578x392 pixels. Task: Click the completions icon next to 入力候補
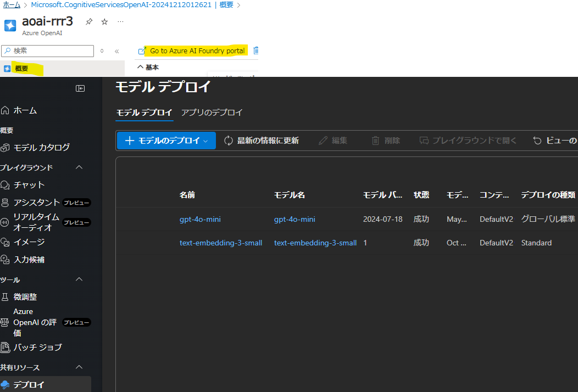[x=5, y=260]
